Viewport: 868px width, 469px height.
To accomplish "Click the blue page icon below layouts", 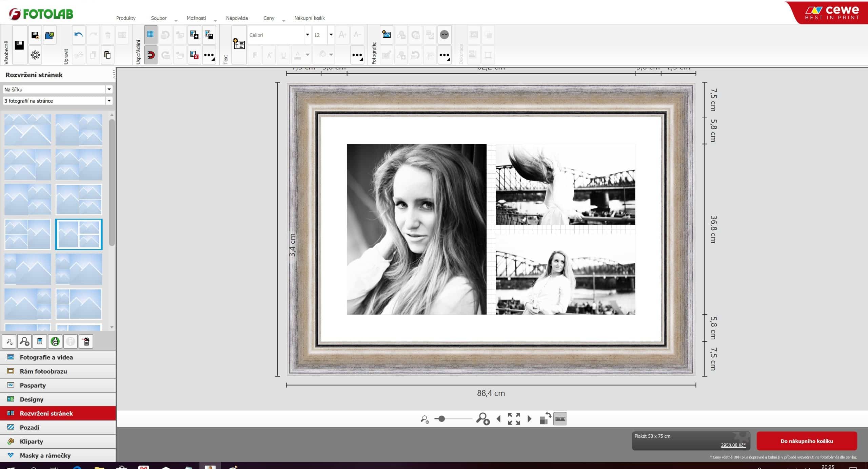I will click(40, 341).
